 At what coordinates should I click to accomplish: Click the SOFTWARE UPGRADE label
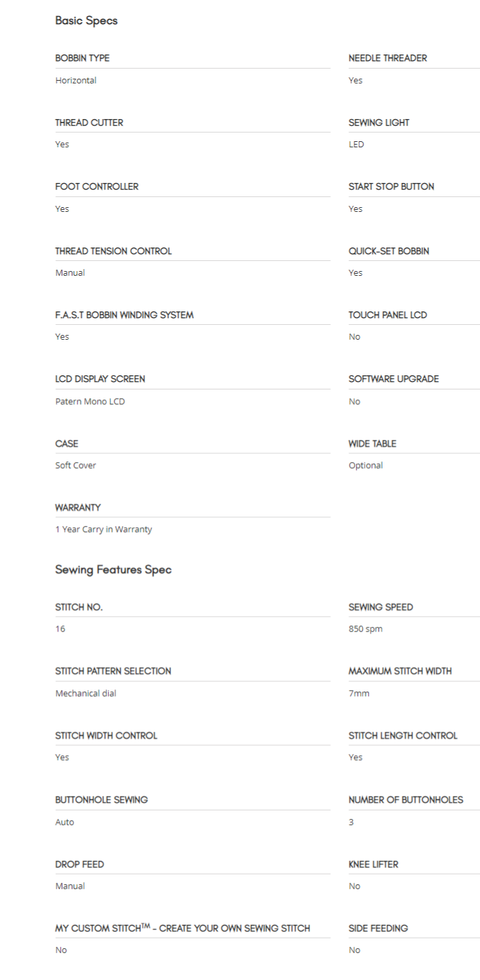pos(393,379)
